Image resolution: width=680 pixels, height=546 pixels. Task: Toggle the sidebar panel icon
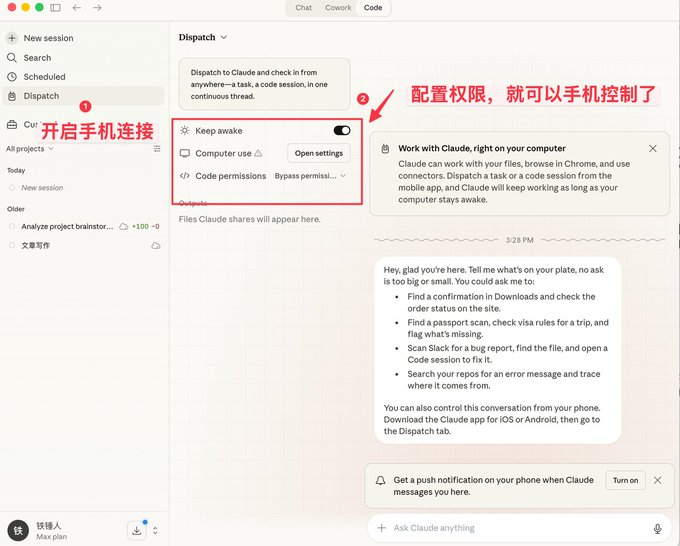coord(56,8)
